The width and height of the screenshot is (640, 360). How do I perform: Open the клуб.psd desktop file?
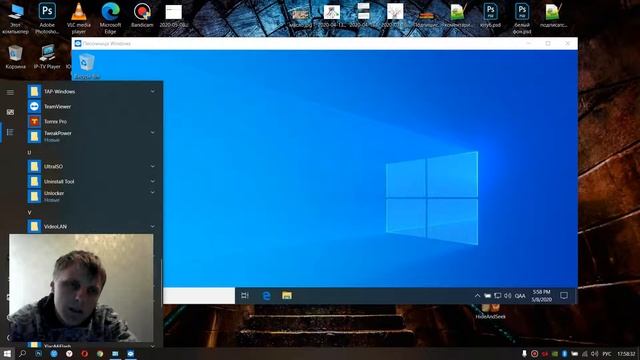click(x=490, y=16)
